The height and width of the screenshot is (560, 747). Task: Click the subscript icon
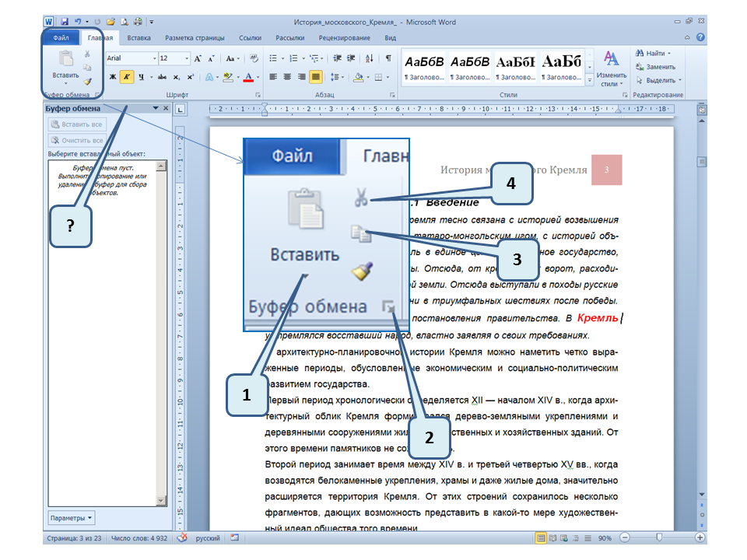point(177,77)
